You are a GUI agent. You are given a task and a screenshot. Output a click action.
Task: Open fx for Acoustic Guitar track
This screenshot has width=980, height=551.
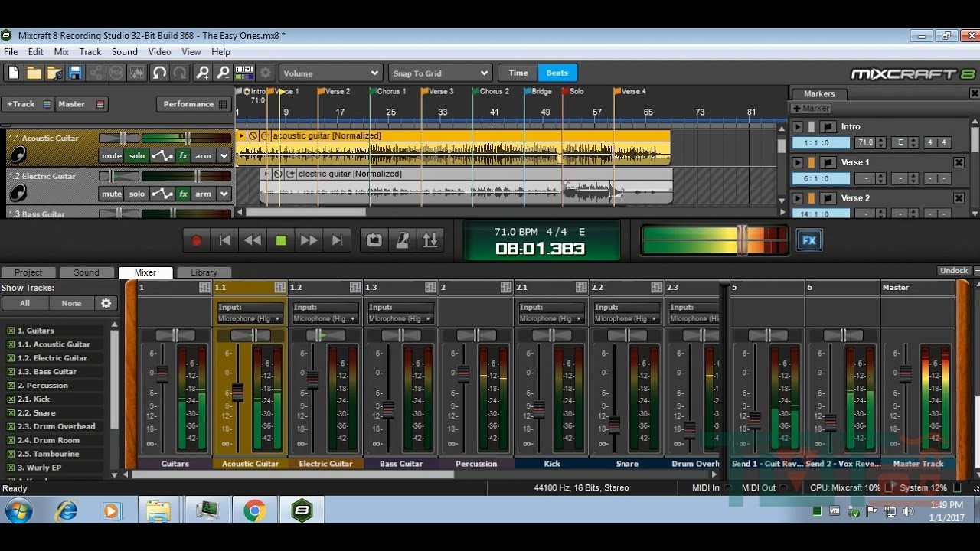183,156
